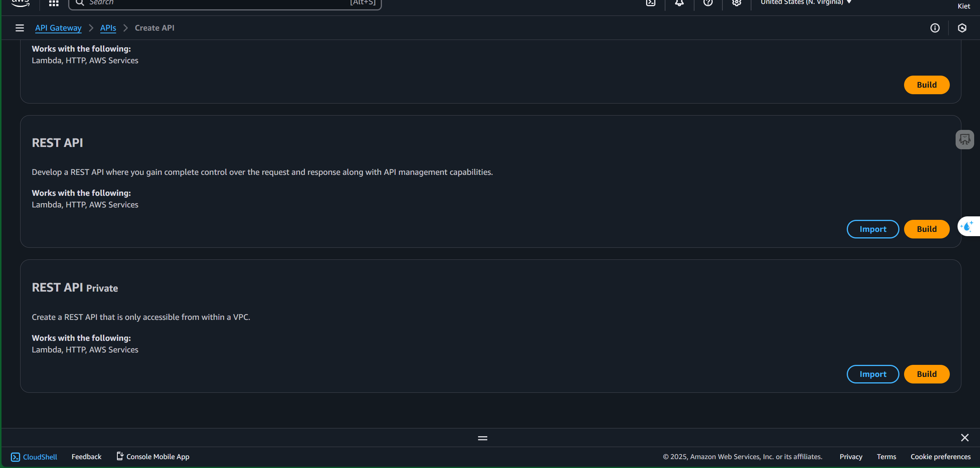Open the notifications bell

coord(679,3)
